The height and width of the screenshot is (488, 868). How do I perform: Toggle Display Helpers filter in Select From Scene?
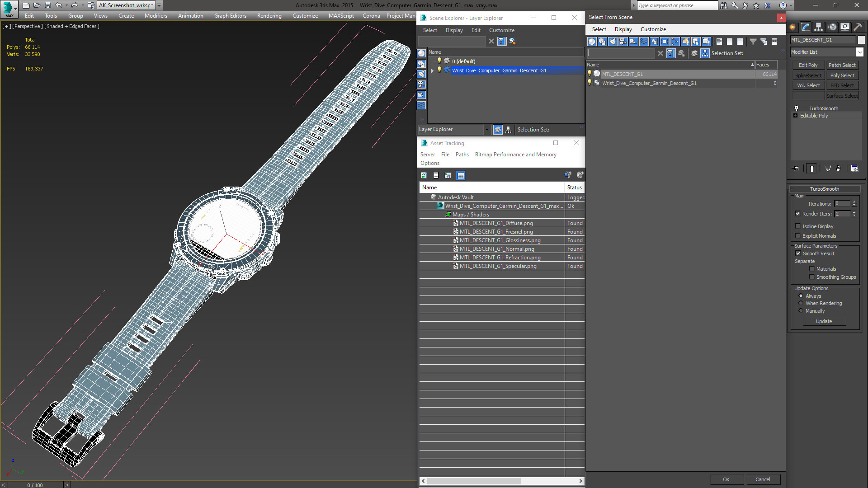[633, 42]
